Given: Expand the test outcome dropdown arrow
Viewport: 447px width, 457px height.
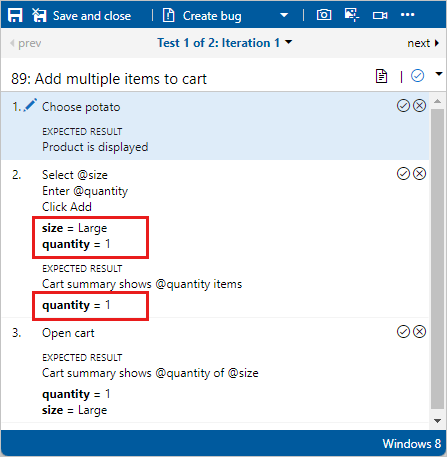Looking at the screenshot, I should (439, 74).
